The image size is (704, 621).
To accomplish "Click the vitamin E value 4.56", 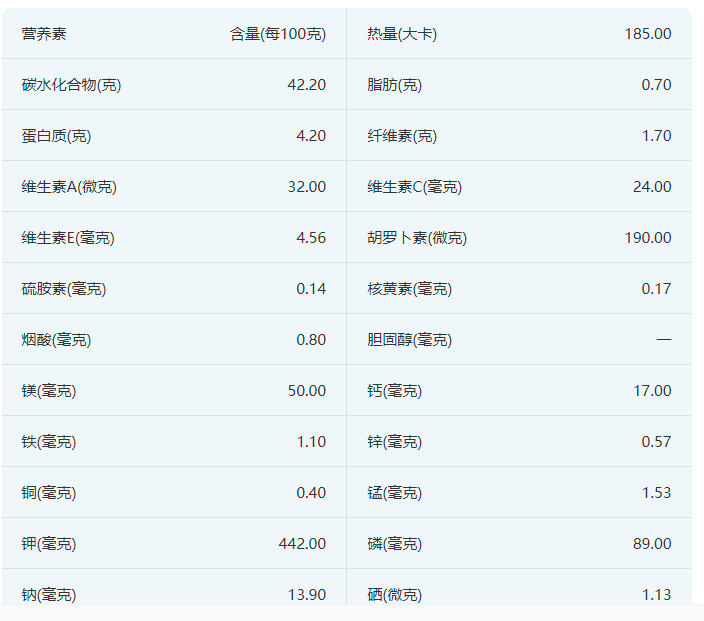I will pyautogui.click(x=311, y=238).
